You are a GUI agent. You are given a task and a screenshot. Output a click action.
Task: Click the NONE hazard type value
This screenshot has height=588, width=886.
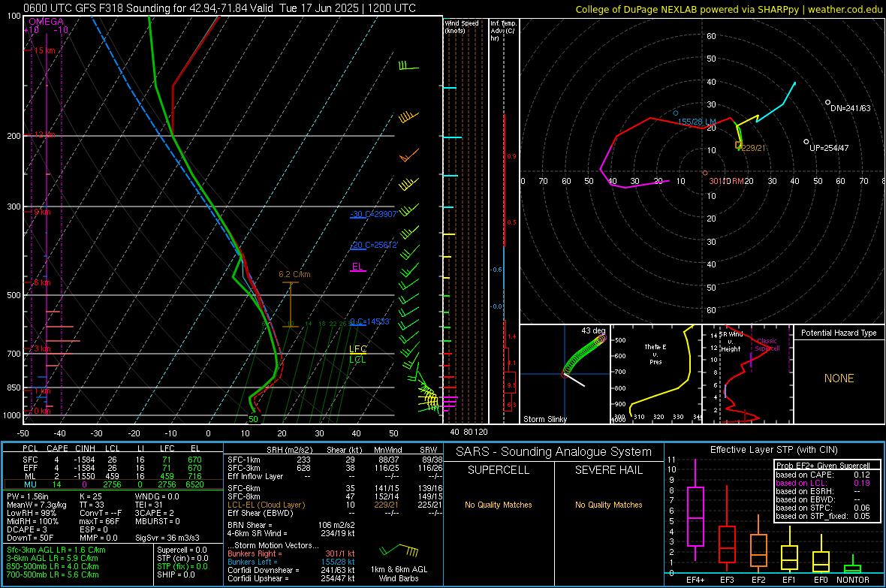(839, 378)
